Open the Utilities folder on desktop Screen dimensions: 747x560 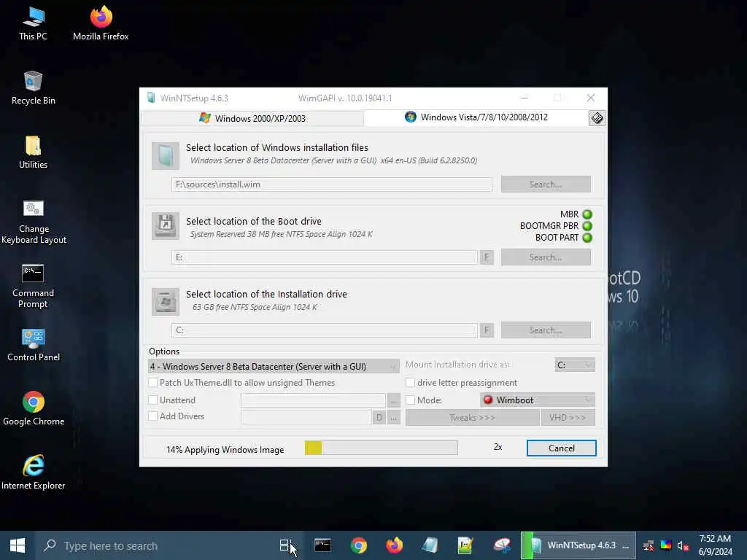tap(33, 152)
